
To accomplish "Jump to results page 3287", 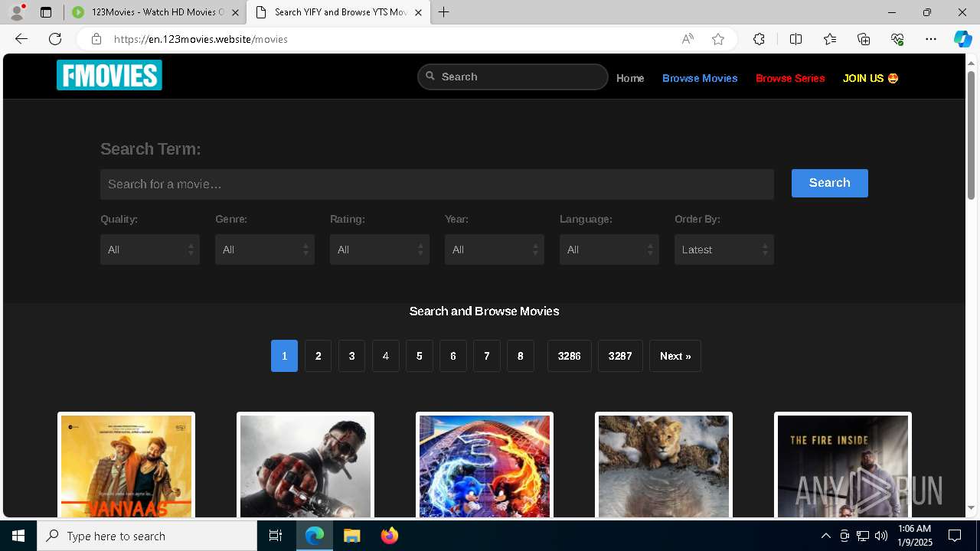I will (620, 356).
